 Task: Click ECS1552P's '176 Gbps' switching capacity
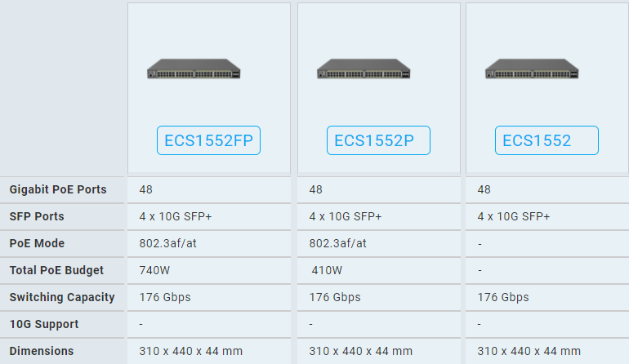click(335, 297)
